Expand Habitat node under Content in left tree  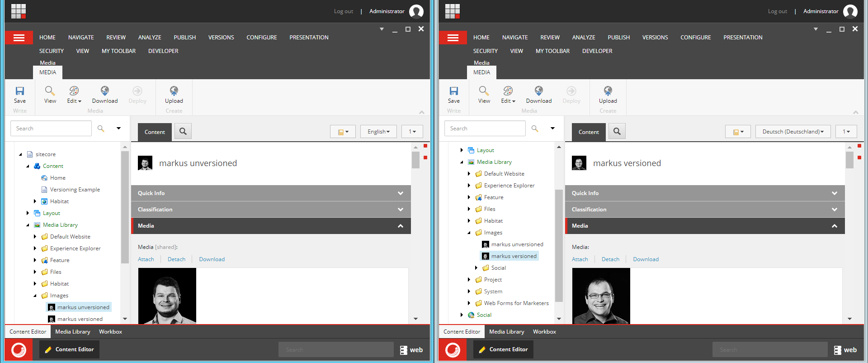click(35, 201)
